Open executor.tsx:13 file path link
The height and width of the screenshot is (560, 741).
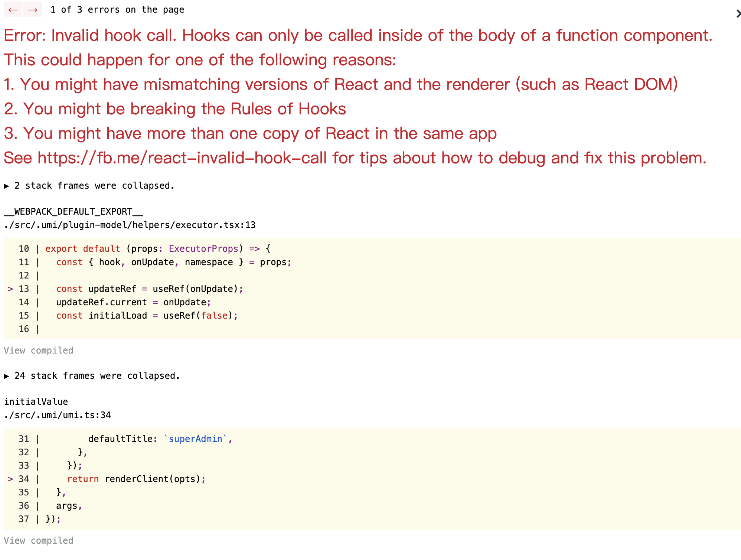click(130, 225)
